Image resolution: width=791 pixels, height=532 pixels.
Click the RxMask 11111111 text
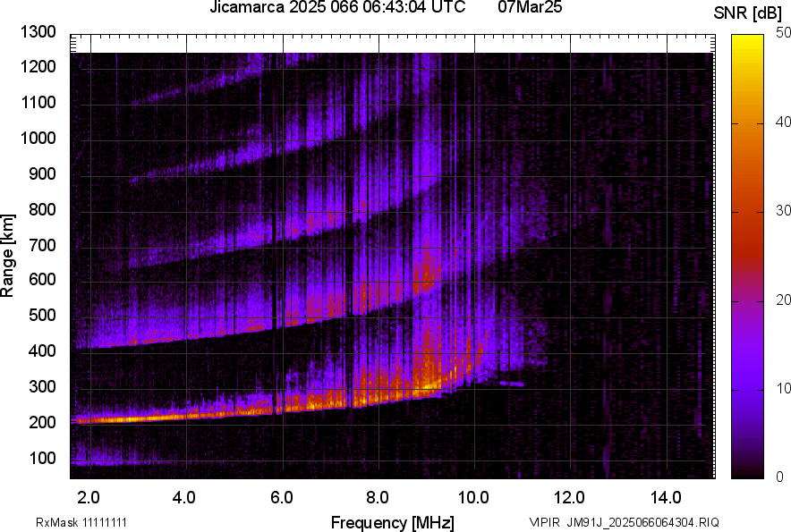(87, 522)
